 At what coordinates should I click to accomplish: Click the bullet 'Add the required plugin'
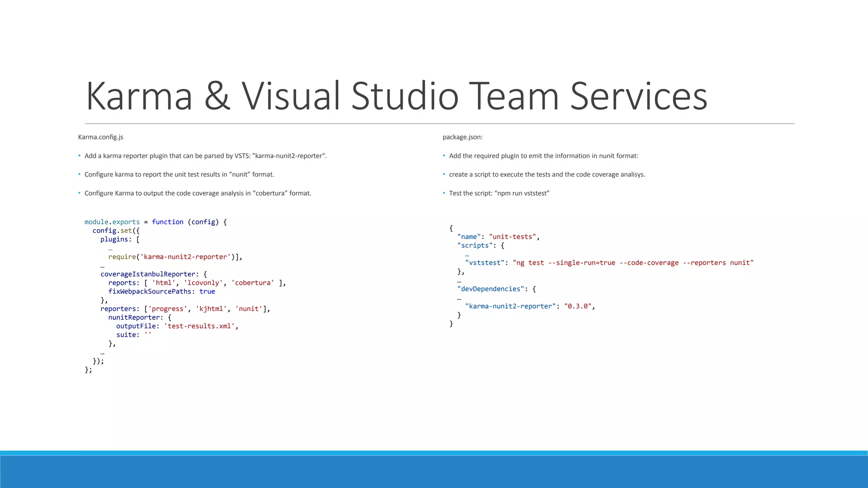(x=543, y=156)
